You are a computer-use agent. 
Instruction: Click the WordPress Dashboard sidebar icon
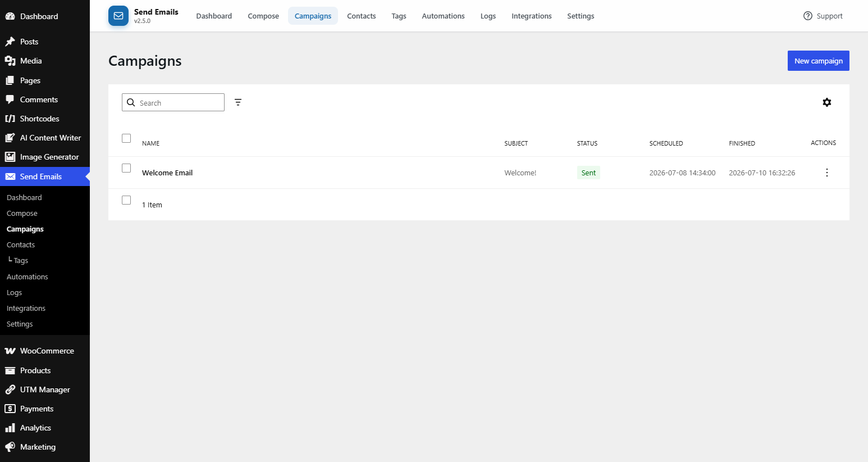click(x=10, y=16)
